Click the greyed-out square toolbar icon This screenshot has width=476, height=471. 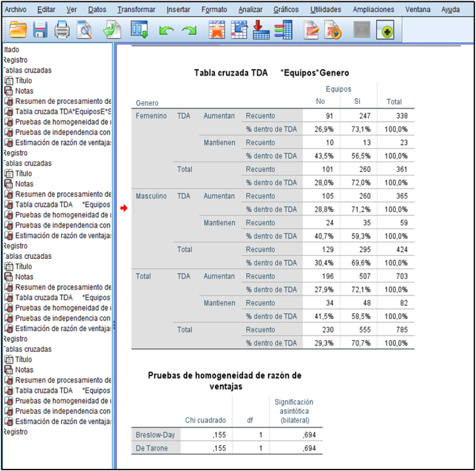coord(362,30)
